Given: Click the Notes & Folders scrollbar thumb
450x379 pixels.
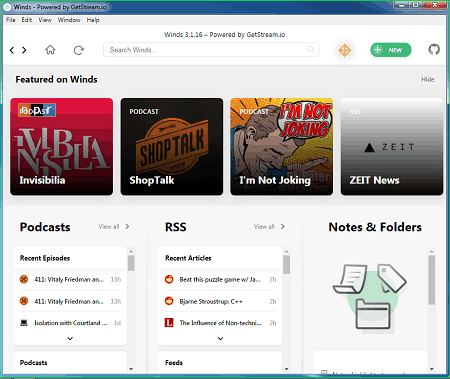Looking at the screenshot, I should point(432,280).
